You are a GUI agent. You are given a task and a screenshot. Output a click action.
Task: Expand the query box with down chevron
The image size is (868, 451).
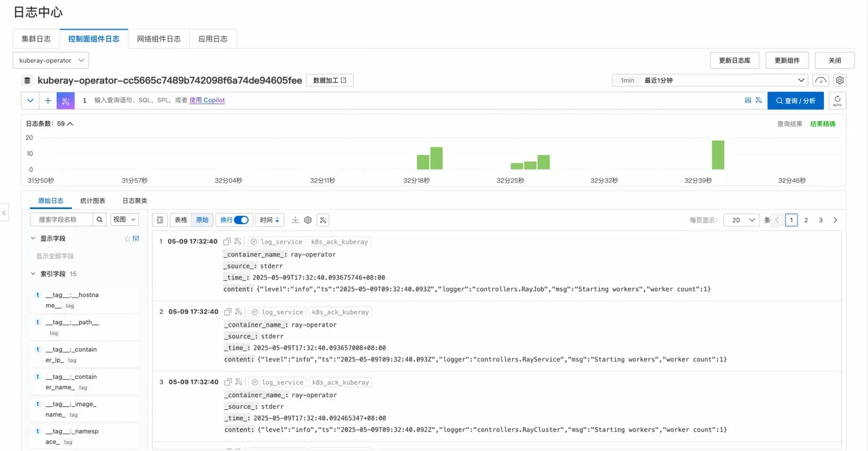(x=30, y=100)
